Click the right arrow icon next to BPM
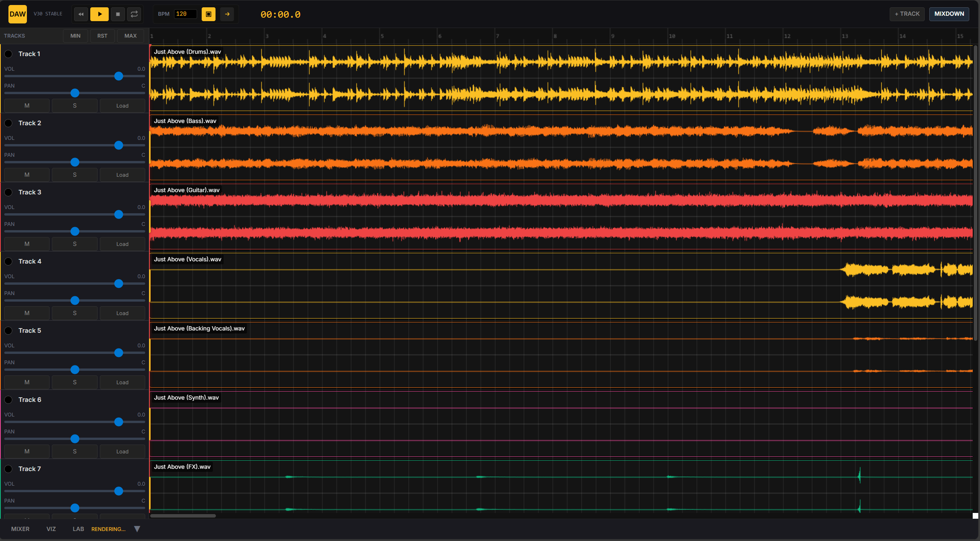The width and height of the screenshot is (980, 541). (x=227, y=14)
